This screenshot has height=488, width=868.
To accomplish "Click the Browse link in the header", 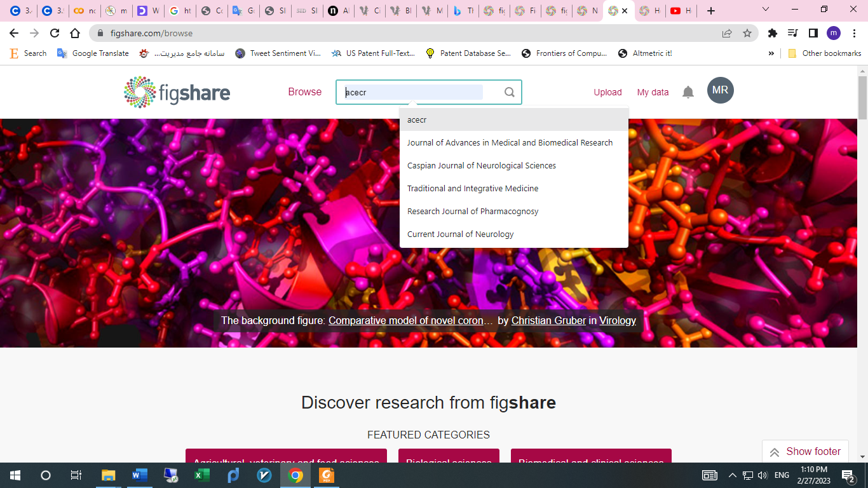I will (x=305, y=92).
